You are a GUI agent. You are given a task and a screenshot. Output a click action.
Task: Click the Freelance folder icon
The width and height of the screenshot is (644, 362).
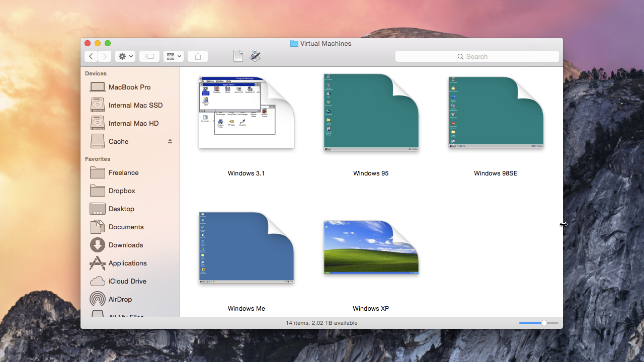click(98, 172)
